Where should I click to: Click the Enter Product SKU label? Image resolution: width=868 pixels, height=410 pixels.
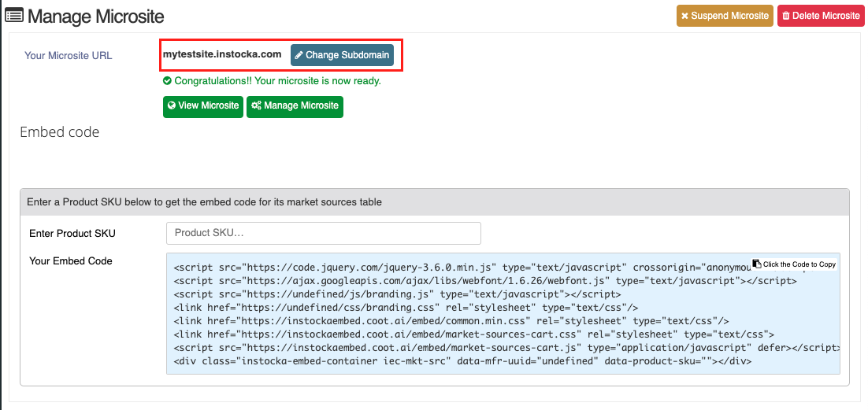(72, 234)
